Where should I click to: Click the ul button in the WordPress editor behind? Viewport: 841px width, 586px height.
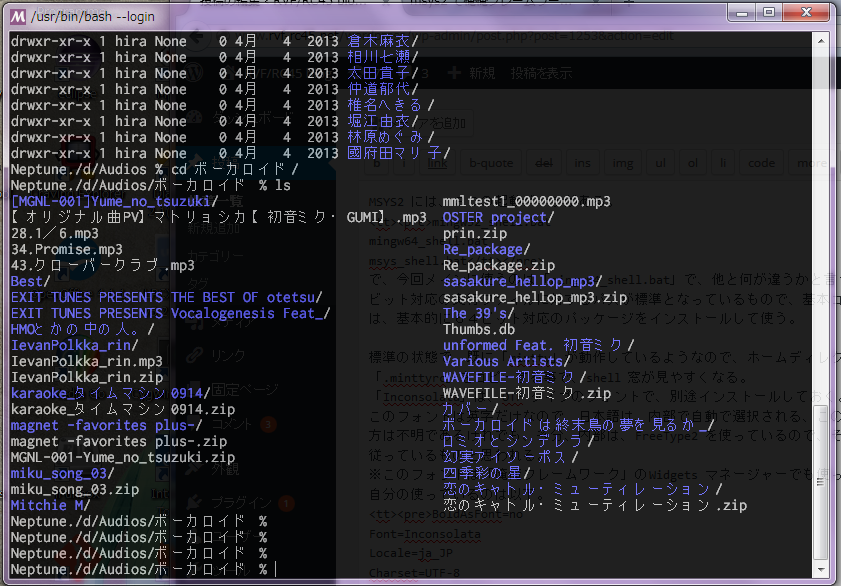pos(660,162)
